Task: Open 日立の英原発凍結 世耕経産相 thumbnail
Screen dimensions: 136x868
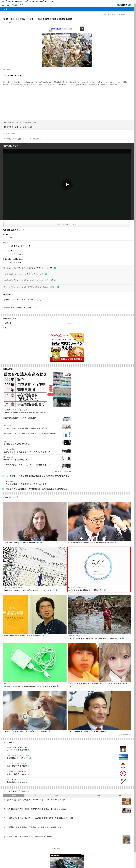Action: (99, 521)
